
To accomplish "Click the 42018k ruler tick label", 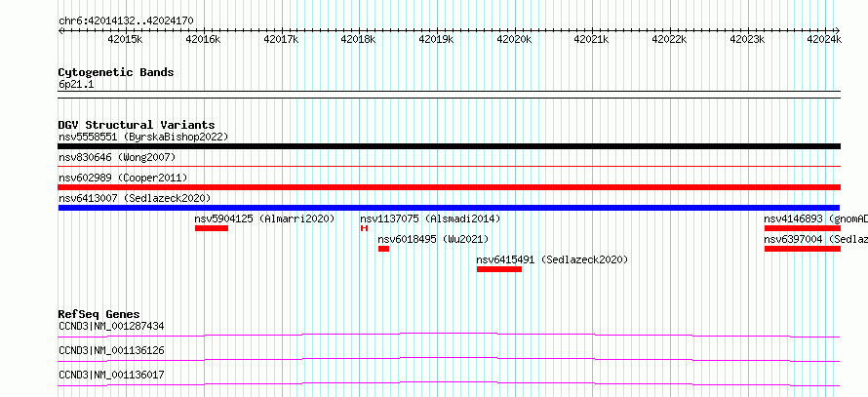I will tap(359, 39).
